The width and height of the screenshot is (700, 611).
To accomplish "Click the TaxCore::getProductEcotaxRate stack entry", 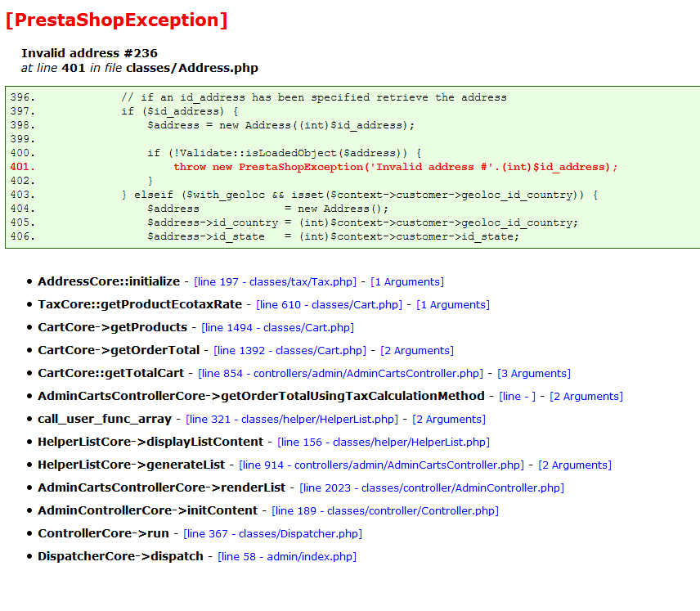I will point(140,304).
